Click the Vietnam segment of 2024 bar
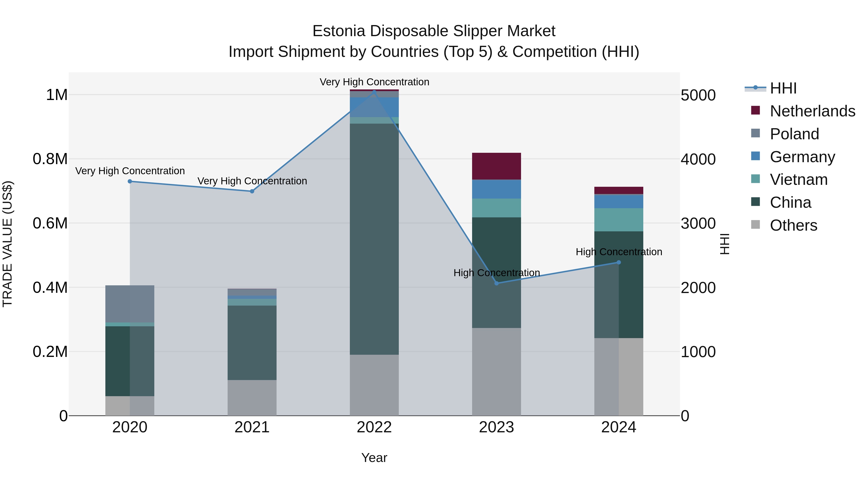 pyautogui.click(x=619, y=220)
